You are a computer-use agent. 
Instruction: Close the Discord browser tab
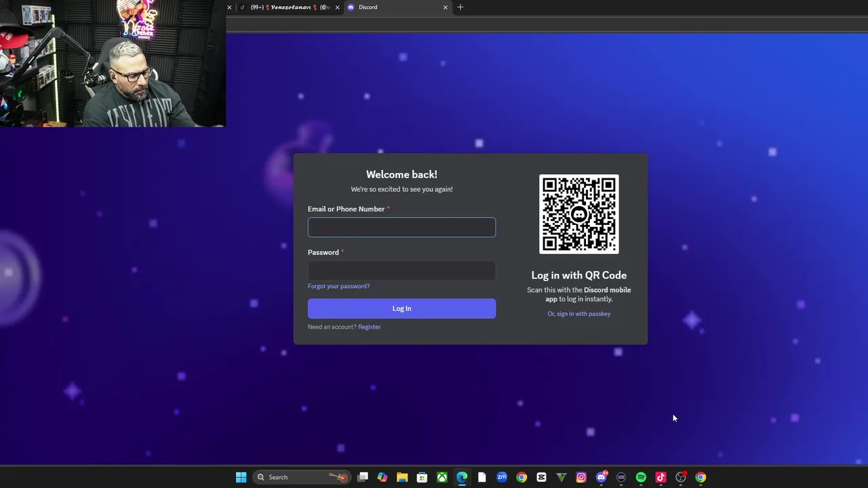click(x=446, y=7)
